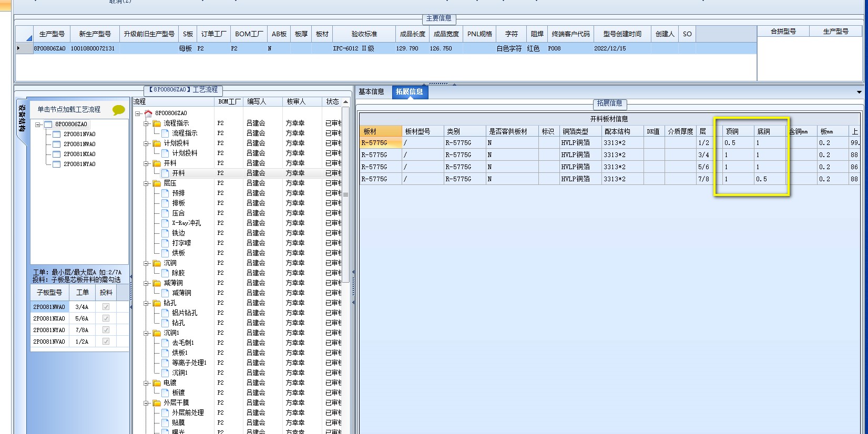Collapse the root 8P00806ZA0 process tree
The height and width of the screenshot is (434, 868).
(x=138, y=113)
